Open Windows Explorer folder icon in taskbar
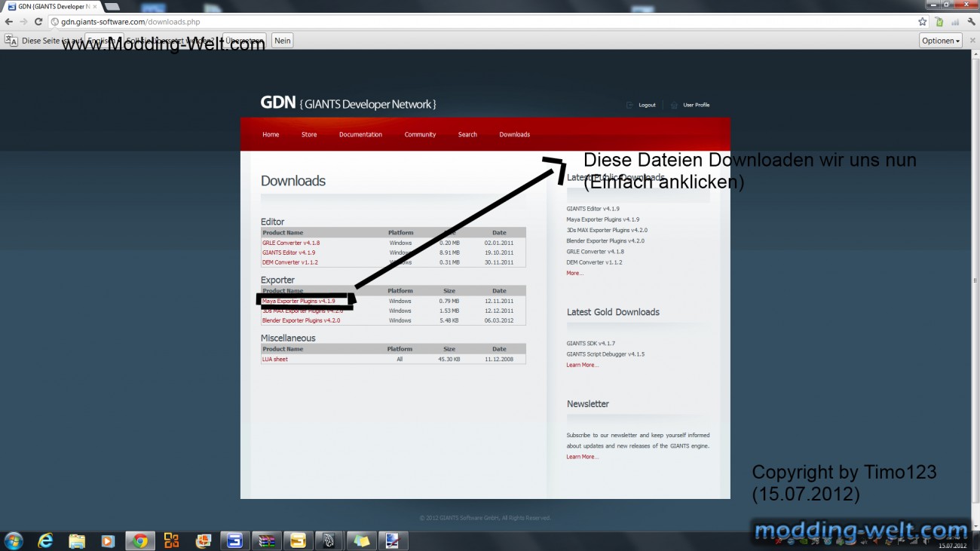Viewport: 980px width, 551px height. tap(77, 540)
